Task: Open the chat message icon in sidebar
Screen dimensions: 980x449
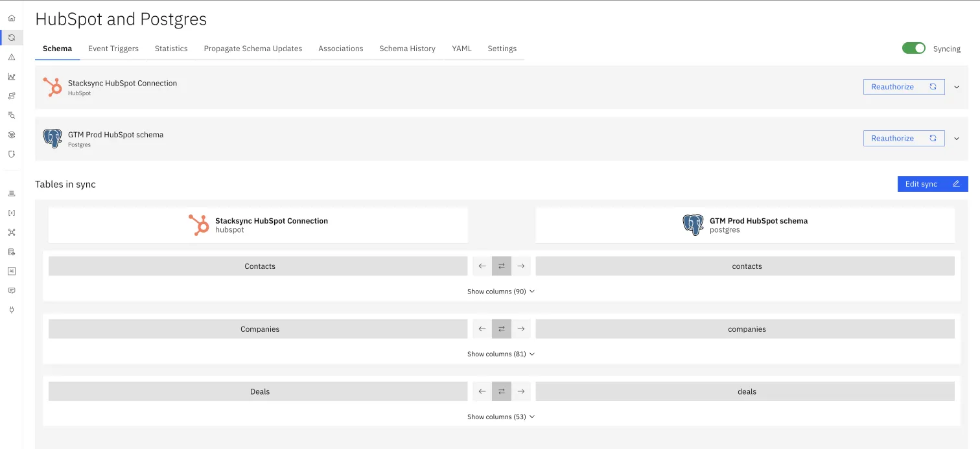Action: tap(12, 290)
